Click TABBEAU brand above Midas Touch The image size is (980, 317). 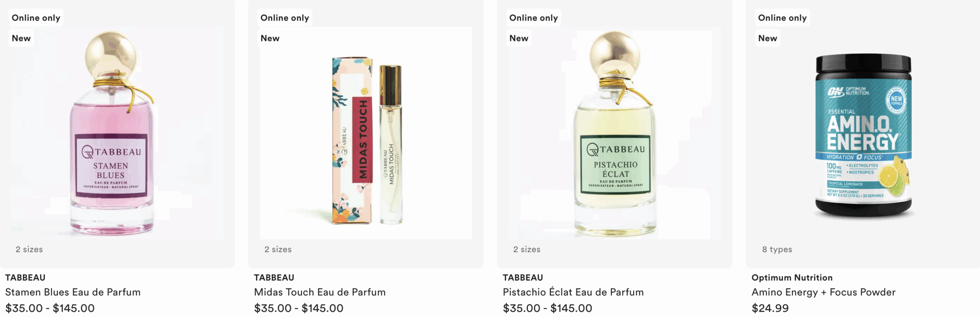pyautogui.click(x=274, y=278)
